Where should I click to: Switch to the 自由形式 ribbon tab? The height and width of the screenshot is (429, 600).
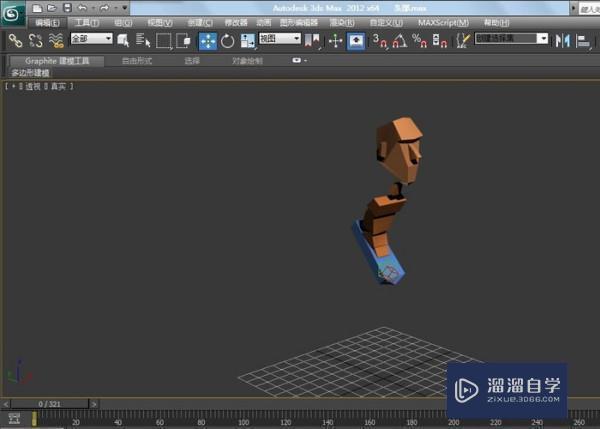[x=137, y=60]
